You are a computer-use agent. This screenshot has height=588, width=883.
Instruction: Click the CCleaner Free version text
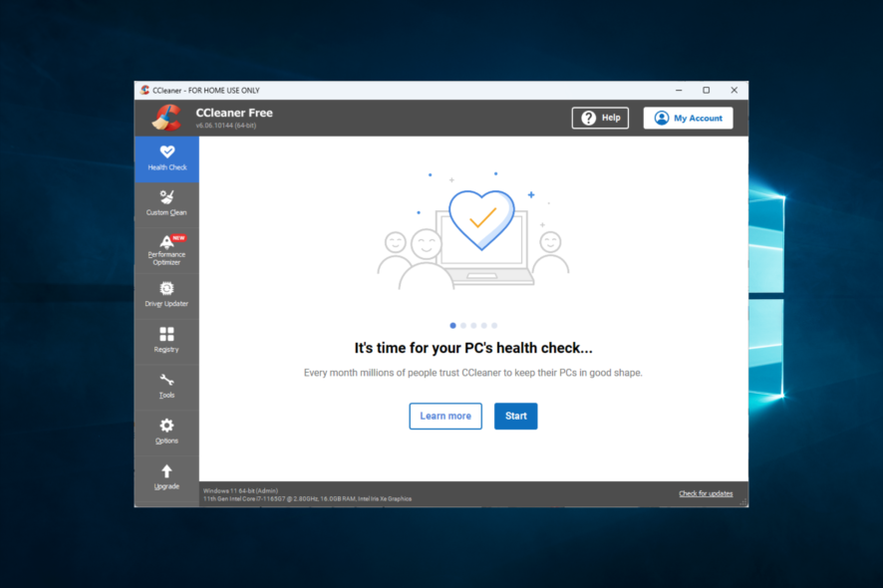(226, 126)
